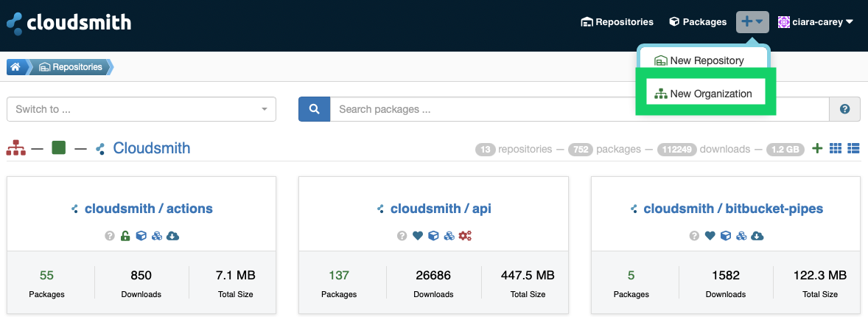Click the green square swatch beside Cloudsmith
Screen dimensions: 868x317
[59, 148]
